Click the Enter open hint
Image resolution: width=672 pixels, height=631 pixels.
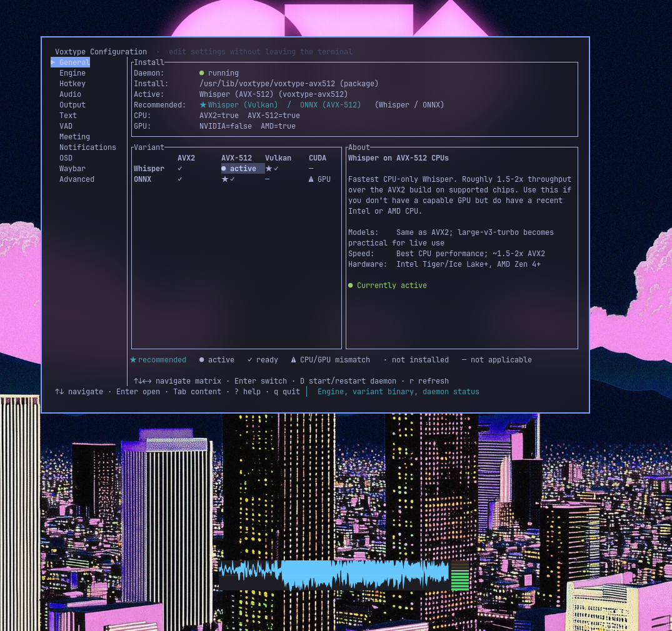tap(138, 392)
